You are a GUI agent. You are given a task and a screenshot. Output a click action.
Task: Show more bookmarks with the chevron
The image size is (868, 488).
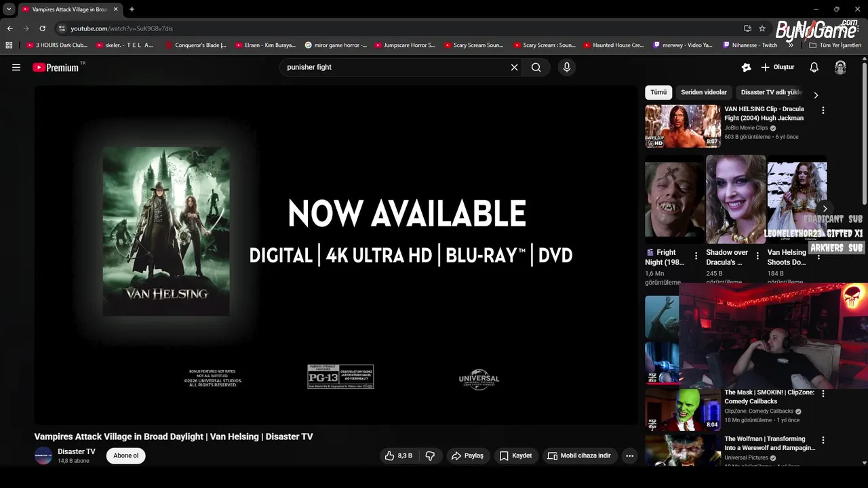click(791, 45)
